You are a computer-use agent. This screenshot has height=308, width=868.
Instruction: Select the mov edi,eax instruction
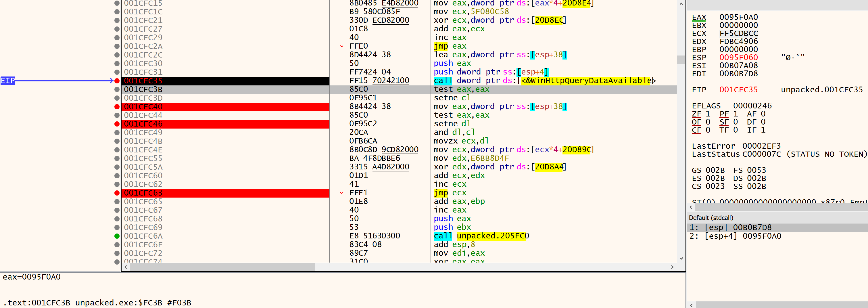(x=459, y=253)
